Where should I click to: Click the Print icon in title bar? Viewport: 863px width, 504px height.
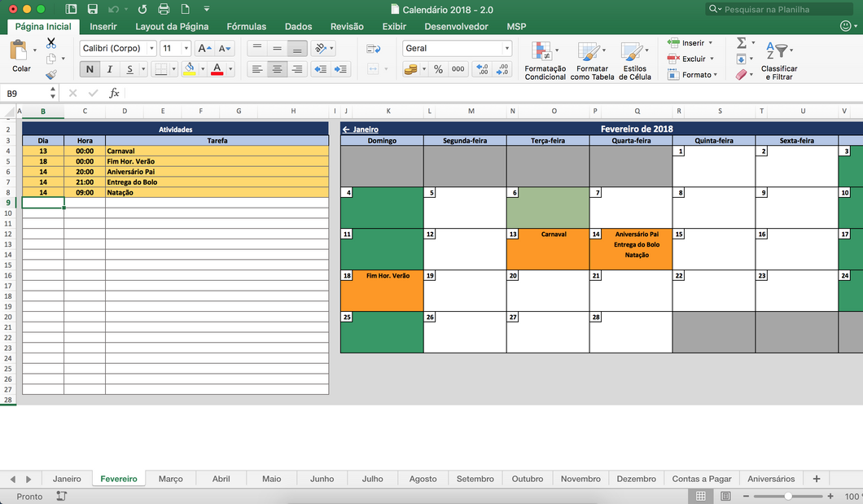point(164,9)
